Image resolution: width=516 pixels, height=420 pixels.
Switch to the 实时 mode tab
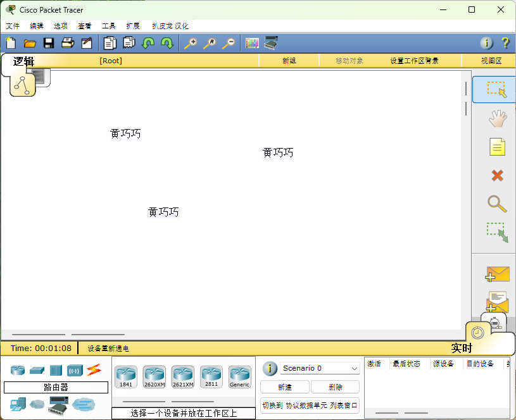pos(462,348)
